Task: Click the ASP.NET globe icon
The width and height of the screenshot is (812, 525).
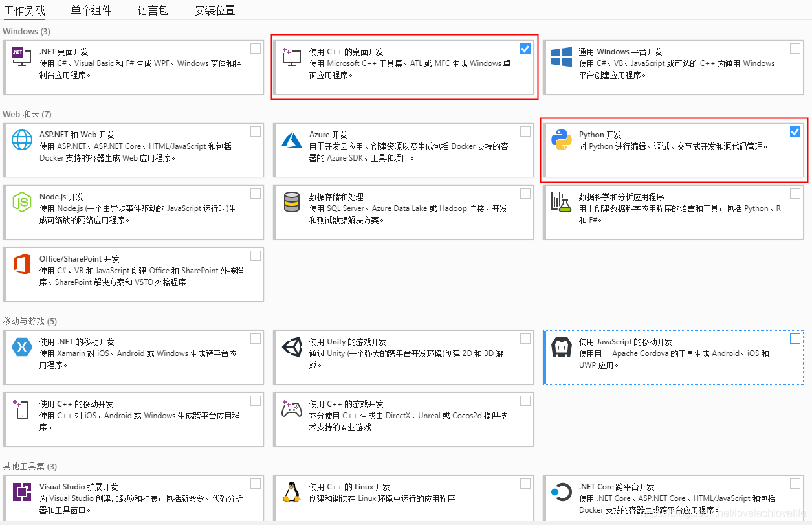Action: pos(22,140)
